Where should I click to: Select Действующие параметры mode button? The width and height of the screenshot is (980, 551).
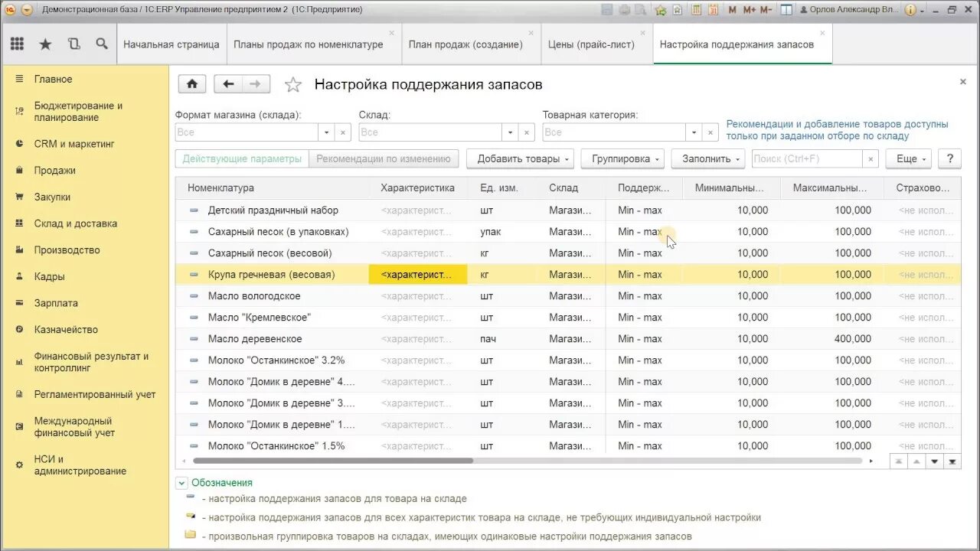coord(242,158)
